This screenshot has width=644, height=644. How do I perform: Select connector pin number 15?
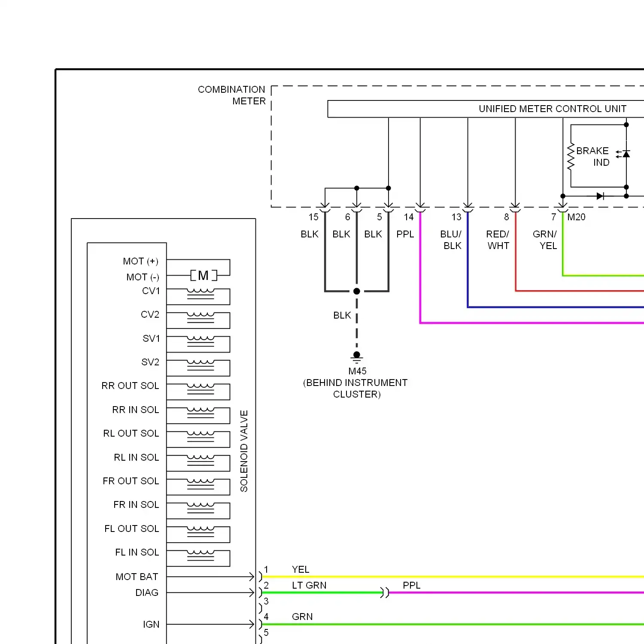coord(313,217)
